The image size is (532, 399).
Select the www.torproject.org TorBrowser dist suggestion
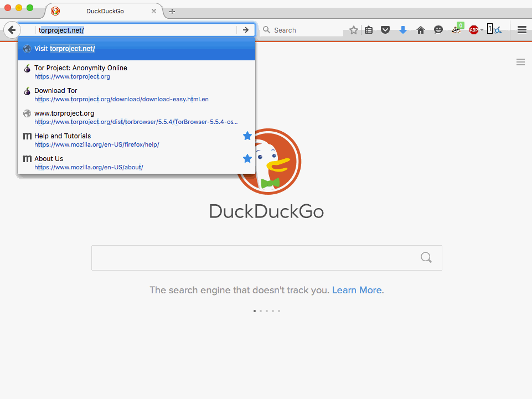pyautogui.click(x=136, y=117)
